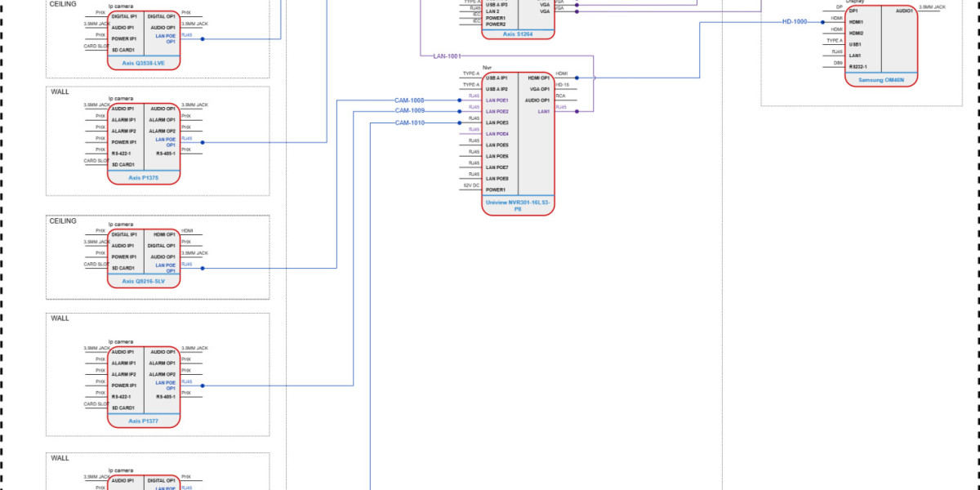Select the CAM-1009 cable tag
This screenshot has width=980, height=490.
[x=409, y=111]
